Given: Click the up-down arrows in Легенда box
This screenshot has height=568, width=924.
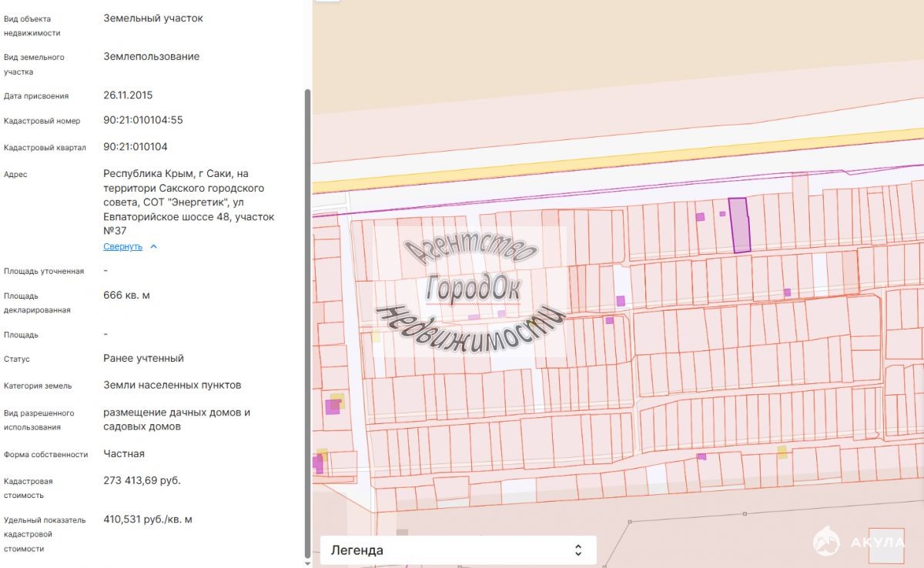Looking at the screenshot, I should (x=578, y=550).
